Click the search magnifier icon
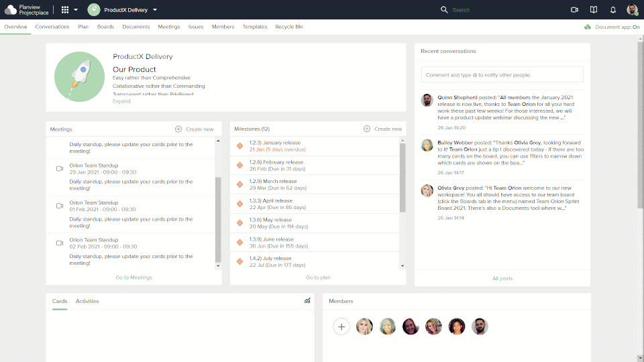The height and width of the screenshot is (362, 644). (444, 10)
